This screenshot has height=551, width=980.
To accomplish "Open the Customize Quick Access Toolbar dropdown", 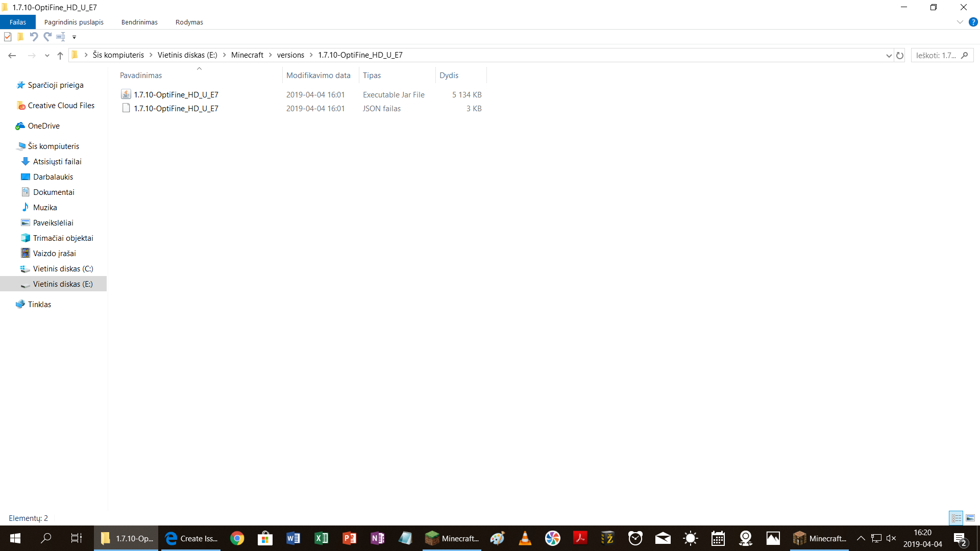I will coord(74,37).
